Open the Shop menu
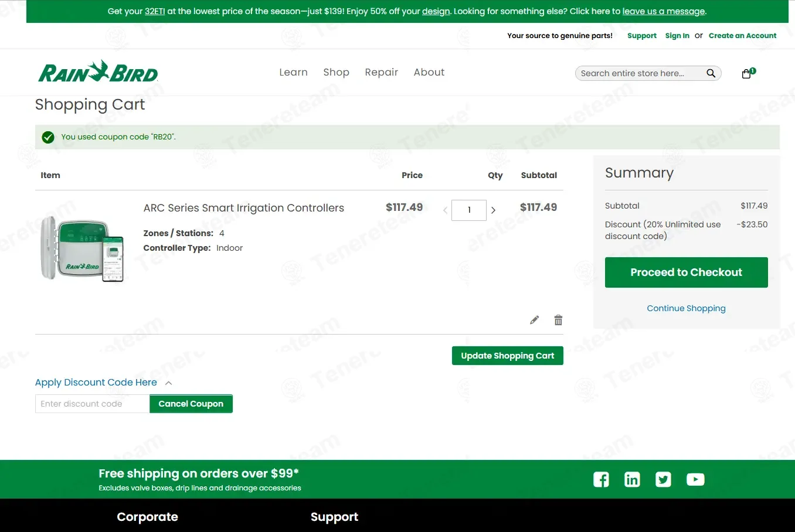 pyautogui.click(x=336, y=72)
